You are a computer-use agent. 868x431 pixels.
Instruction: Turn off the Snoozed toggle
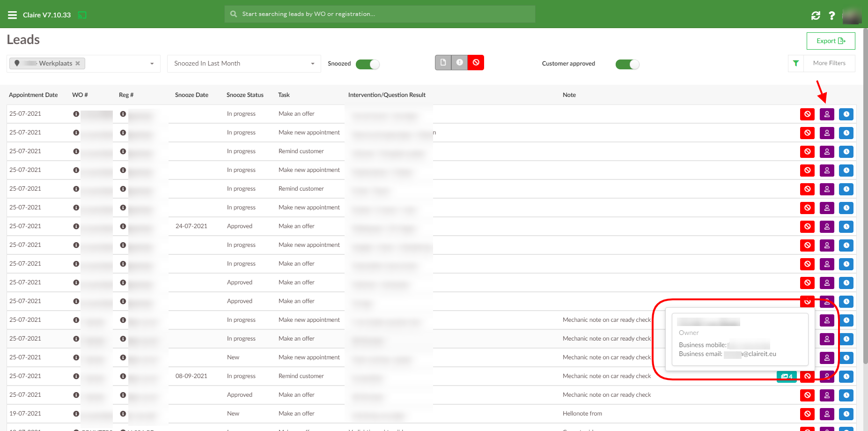pyautogui.click(x=368, y=64)
